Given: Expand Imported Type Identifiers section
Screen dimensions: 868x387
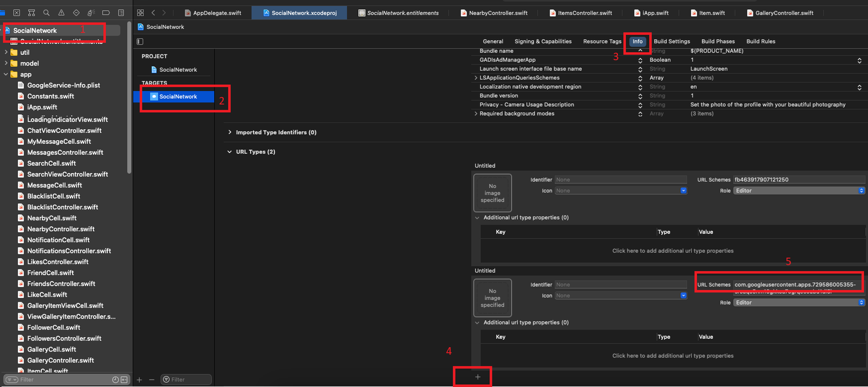Looking at the screenshot, I should click(x=230, y=132).
